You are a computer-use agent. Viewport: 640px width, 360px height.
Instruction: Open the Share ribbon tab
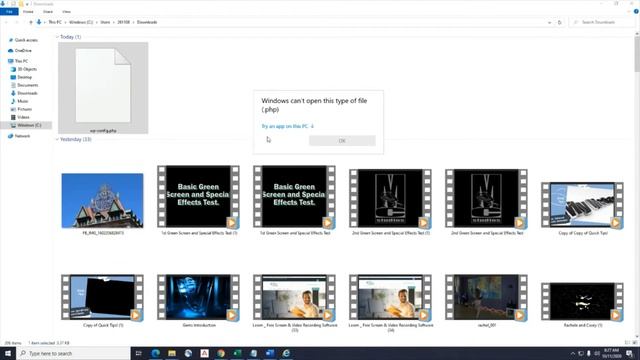pyautogui.click(x=48, y=11)
